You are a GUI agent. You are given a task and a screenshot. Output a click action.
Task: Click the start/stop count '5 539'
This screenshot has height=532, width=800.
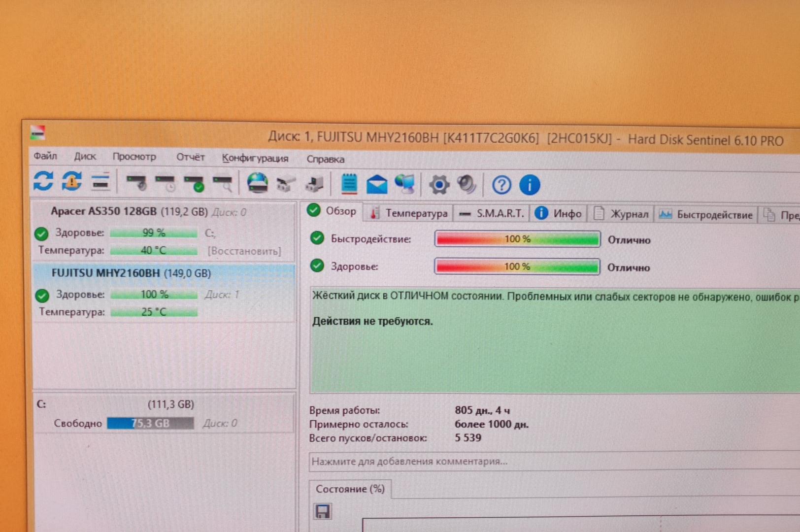point(468,437)
